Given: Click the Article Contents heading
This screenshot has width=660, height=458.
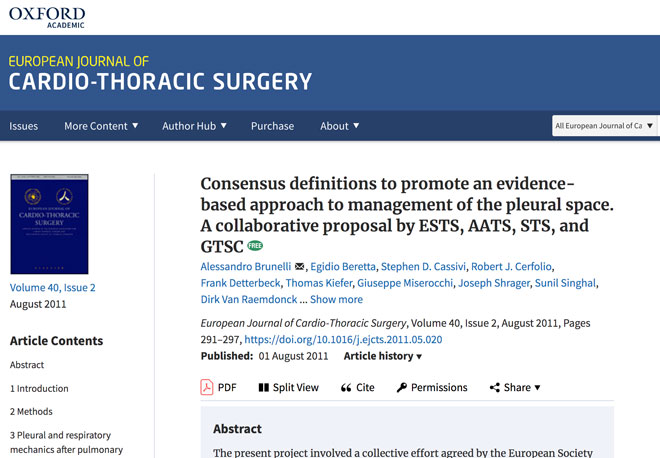Looking at the screenshot, I should tap(56, 341).
